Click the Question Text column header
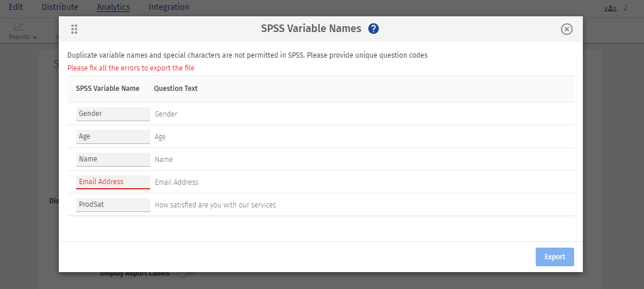 point(176,89)
